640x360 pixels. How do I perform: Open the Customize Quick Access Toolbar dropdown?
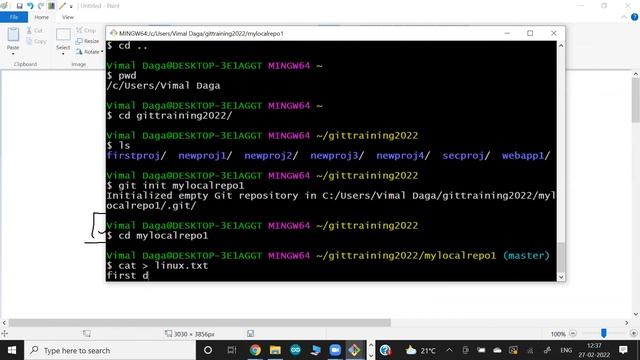tap(71, 6)
